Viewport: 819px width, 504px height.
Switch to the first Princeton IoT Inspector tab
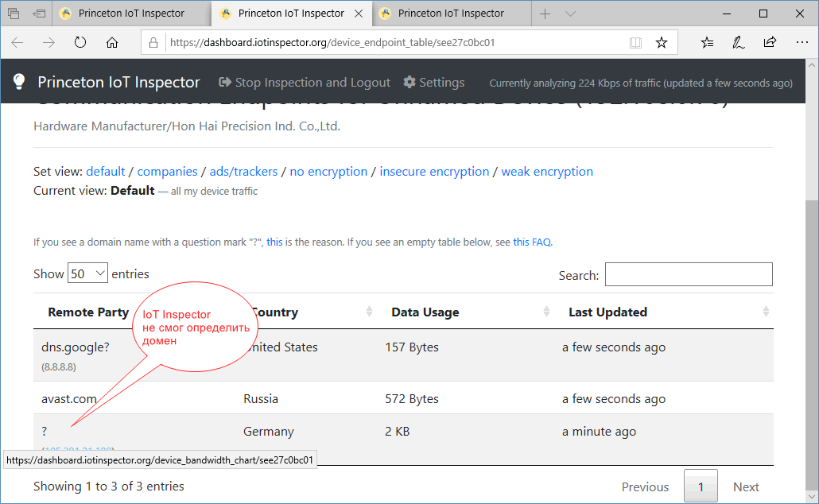(x=132, y=14)
